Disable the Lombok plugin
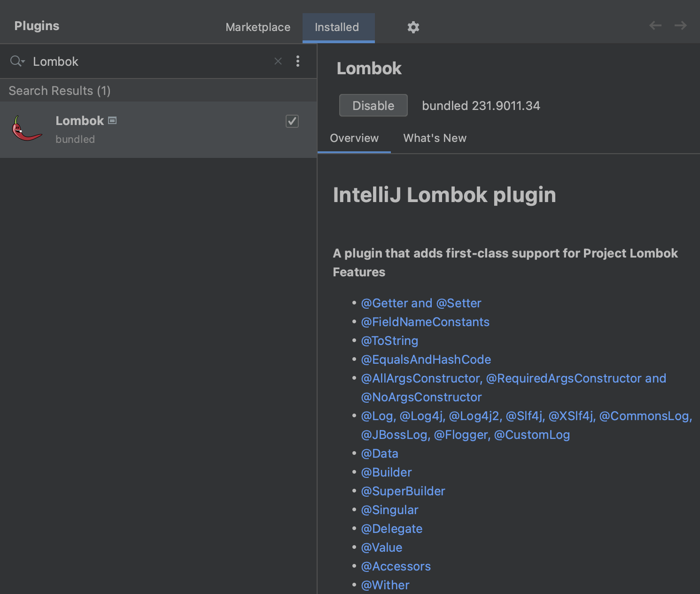The image size is (700, 594). click(x=373, y=105)
